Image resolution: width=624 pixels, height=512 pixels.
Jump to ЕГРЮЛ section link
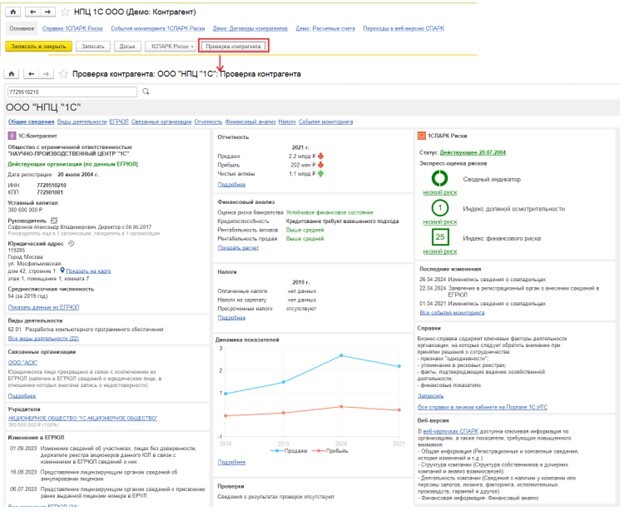(x=119, y=122)
